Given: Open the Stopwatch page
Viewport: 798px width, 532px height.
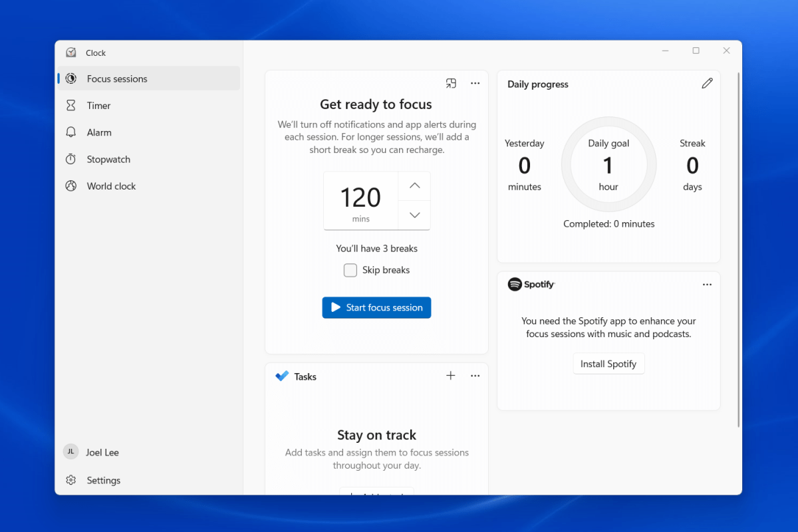Looking at the screenshot, I should [x=148, y=159].
